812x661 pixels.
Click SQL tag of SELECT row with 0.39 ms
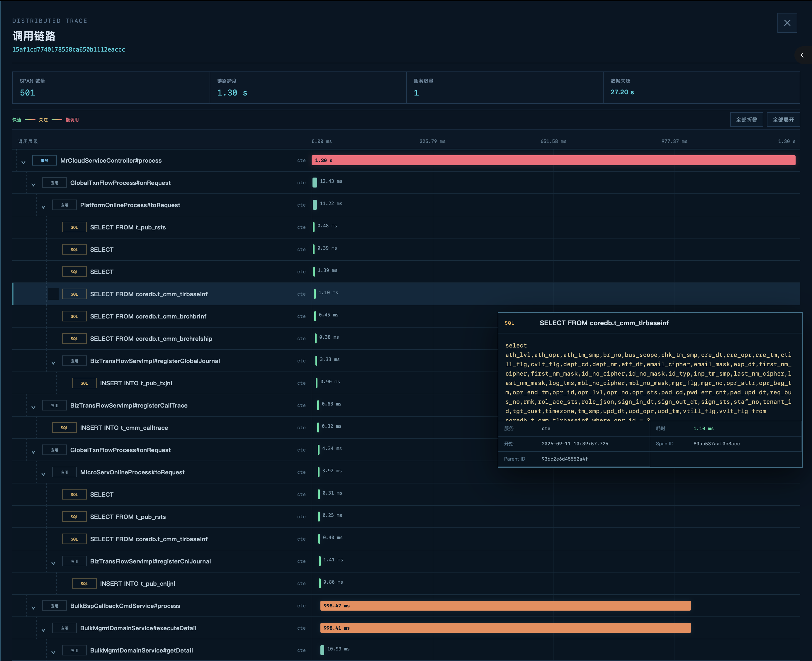(x=74, y=249)
